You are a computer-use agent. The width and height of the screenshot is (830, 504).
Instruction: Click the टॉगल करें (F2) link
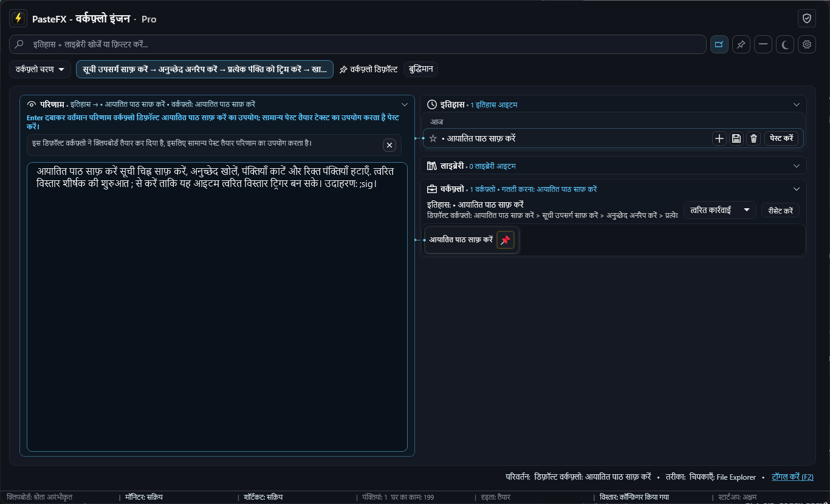[792, 477]
